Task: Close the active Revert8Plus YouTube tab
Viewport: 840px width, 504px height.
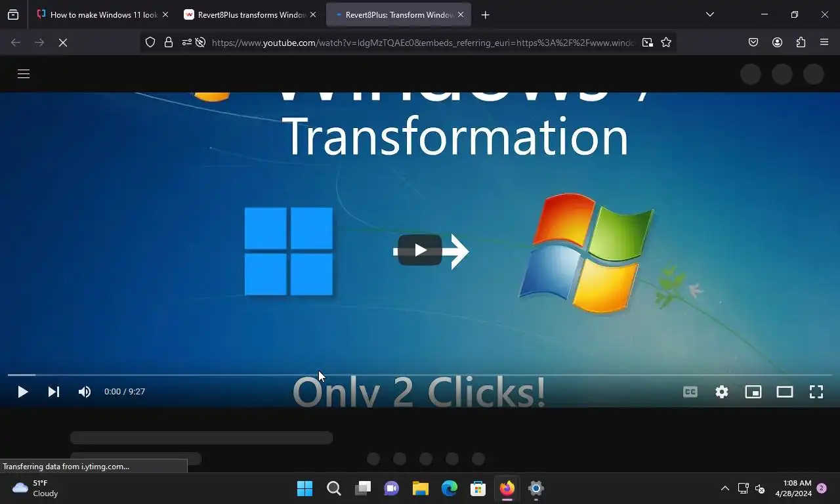Action: click(x=460, y=14)
